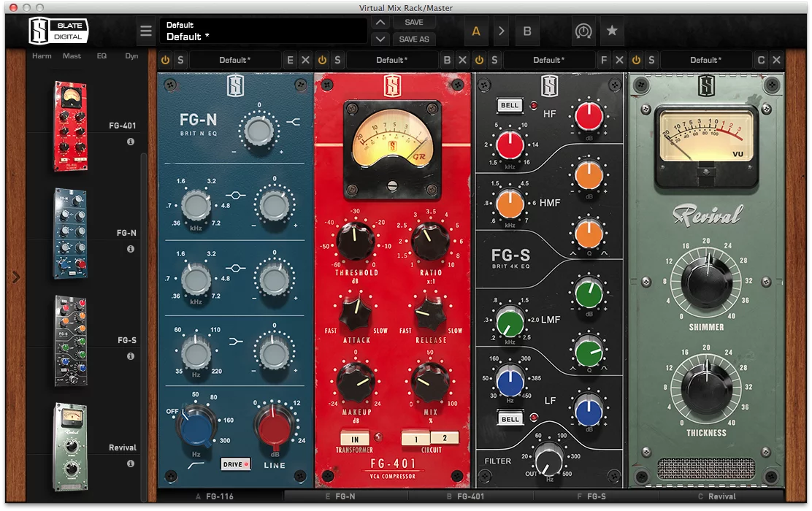Toggle the LF BELL button on FG-S

tap(510, 419)
